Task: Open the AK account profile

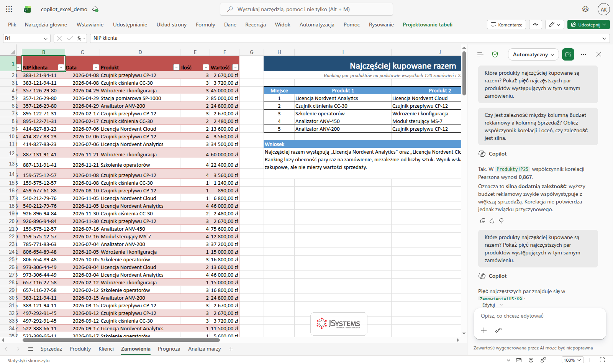Action: click(x=604, y=9)
